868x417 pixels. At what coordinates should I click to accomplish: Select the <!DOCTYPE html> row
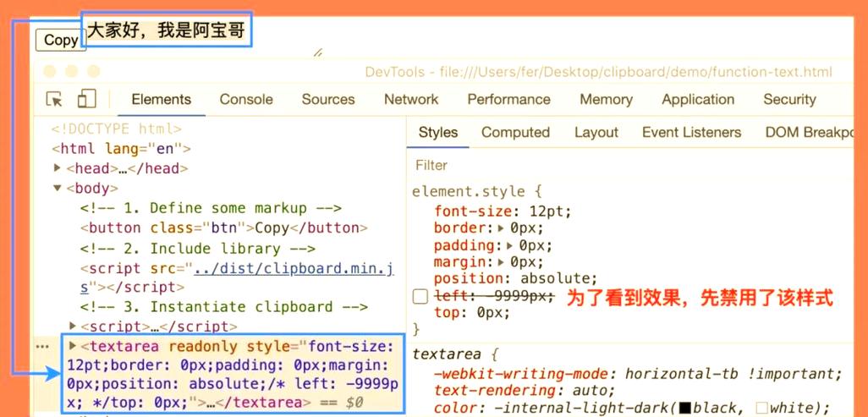click(x=117, y=129)
